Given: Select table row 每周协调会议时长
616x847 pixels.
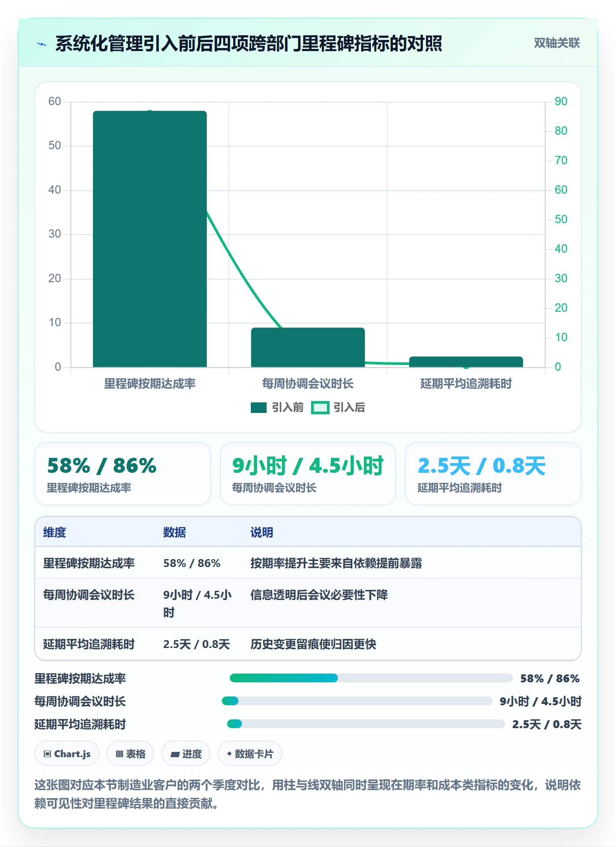Looking at the screenshot, I should 308,603.
